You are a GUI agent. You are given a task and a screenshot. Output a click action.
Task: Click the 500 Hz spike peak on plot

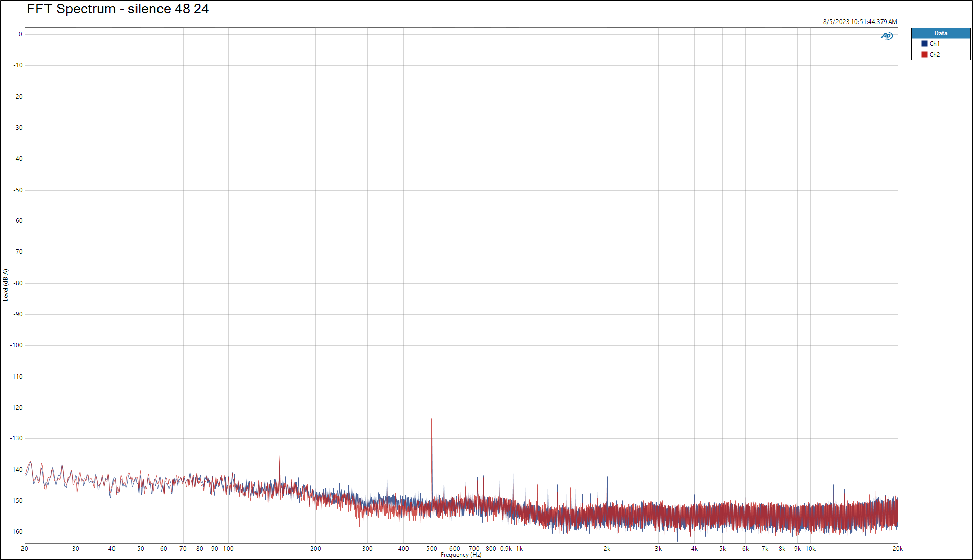(431, 420)
